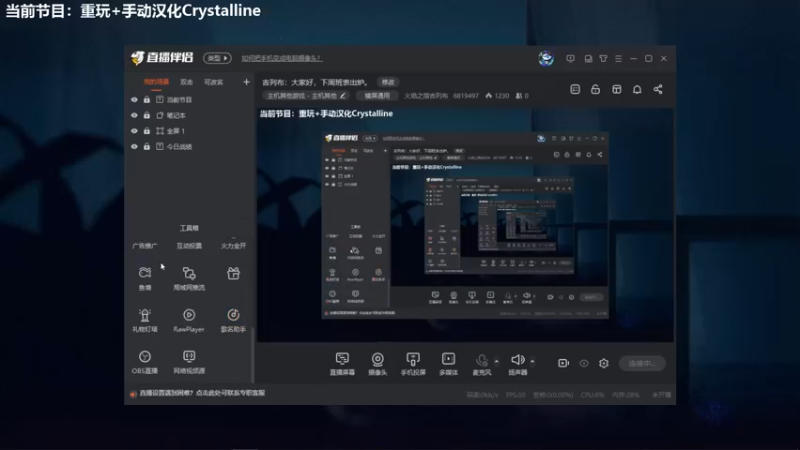Add a 手机投屏 phone casting source
This screenshot has height=450, width=800.
(413, 364)
